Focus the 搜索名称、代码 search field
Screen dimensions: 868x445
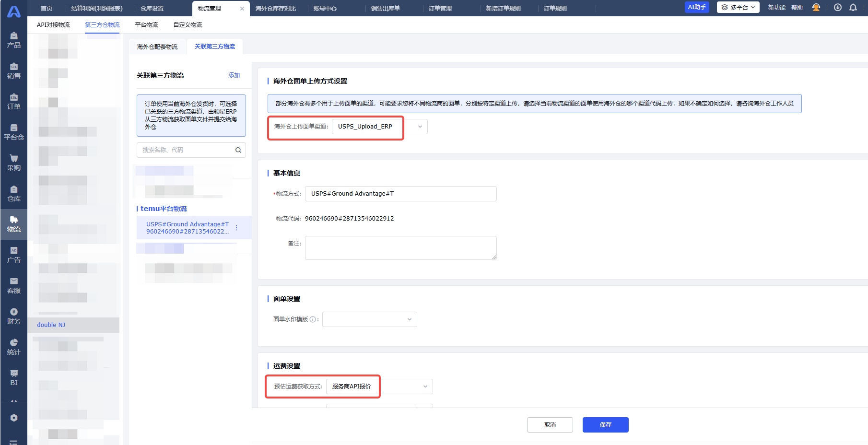191,150
